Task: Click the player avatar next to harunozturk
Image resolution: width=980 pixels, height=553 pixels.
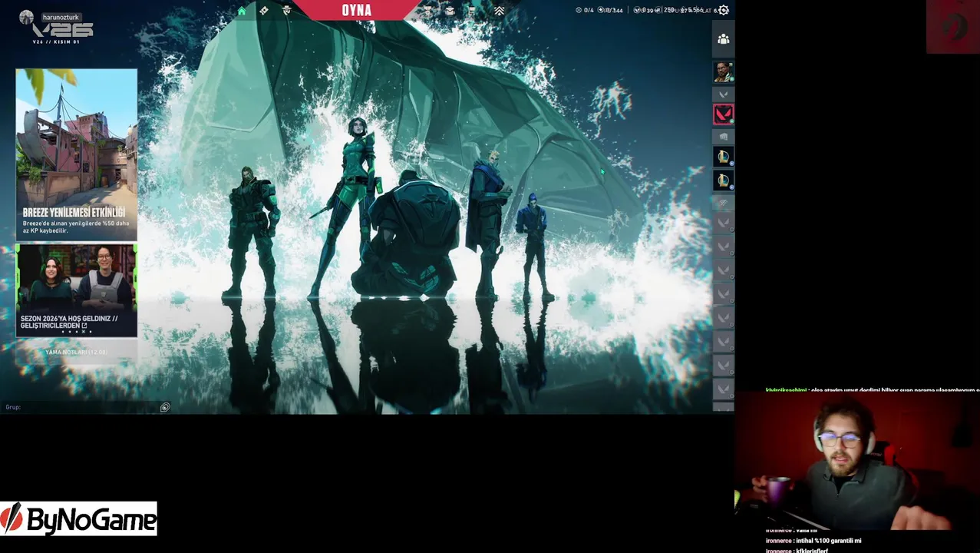Action: [27, 17]
